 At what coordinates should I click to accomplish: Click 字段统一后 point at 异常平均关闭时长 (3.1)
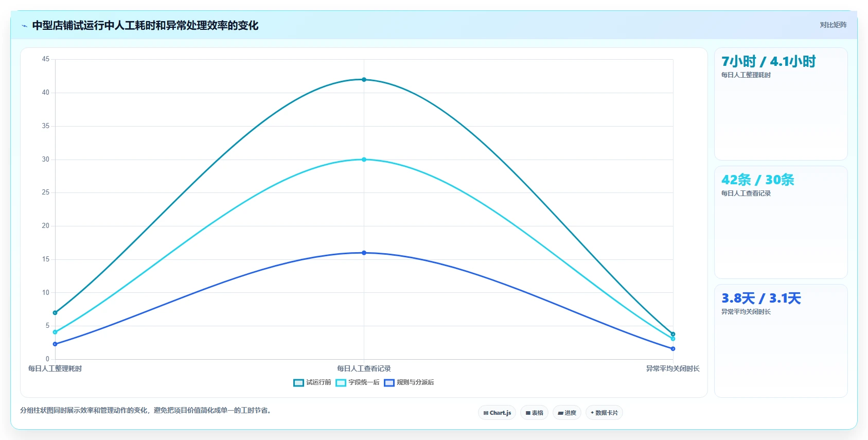[672, 339]
